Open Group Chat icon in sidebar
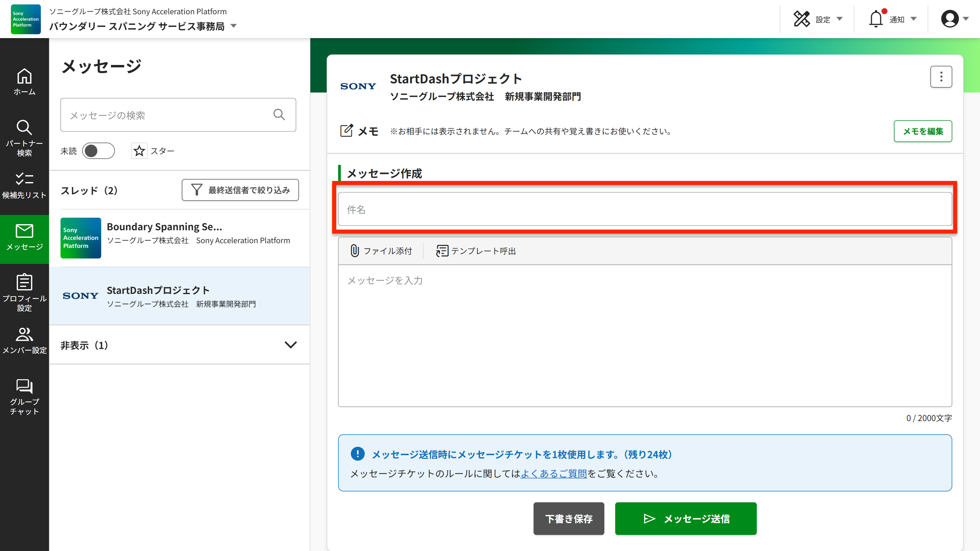The height and width of the screenshot is (551, 980). 24,386
